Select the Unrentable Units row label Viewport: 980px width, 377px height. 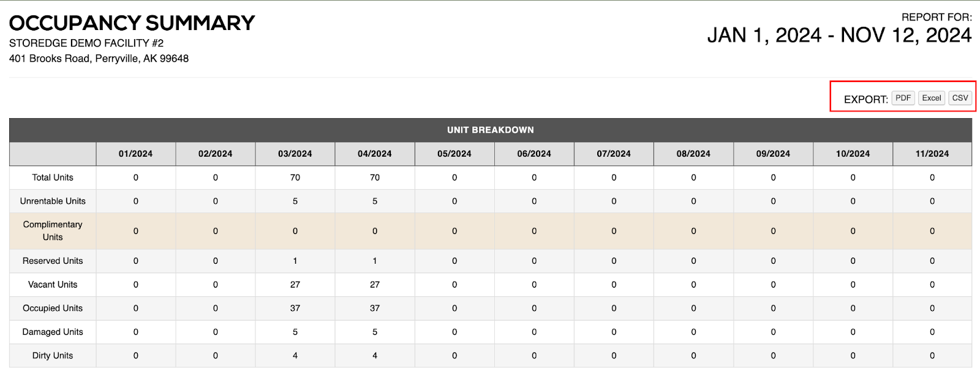53,201
